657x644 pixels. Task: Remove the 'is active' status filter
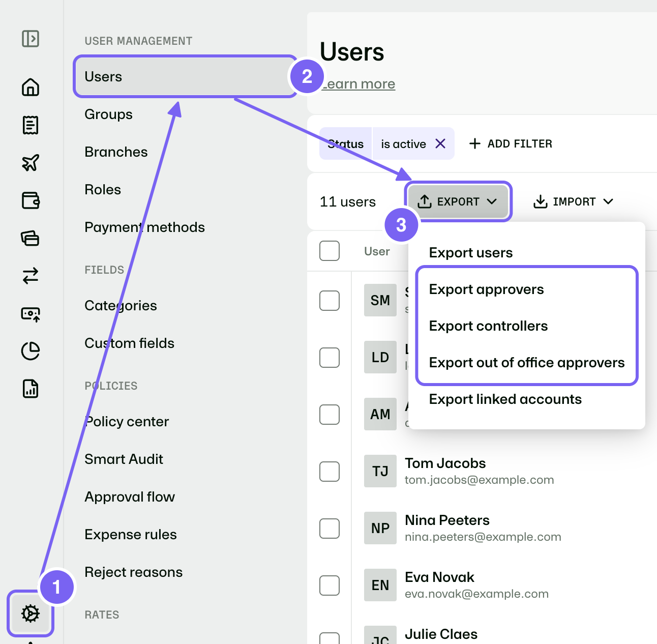[x=440, y=144]
